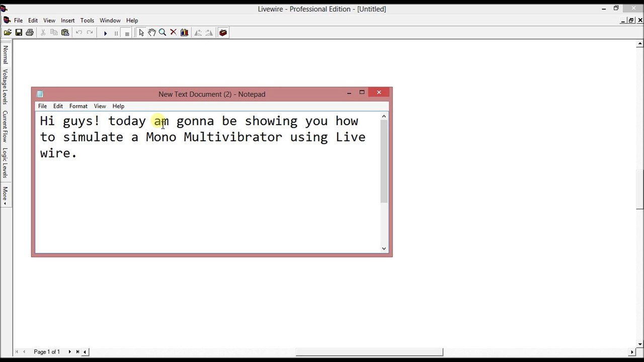
Task: Open the File menu in Notepad
Action: pyautogui.click(x=42, y=106)
